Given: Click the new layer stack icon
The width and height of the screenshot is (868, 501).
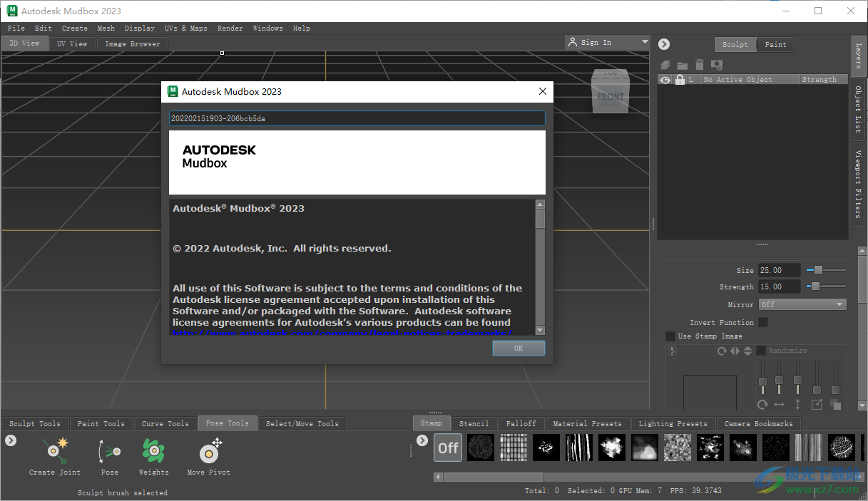Looking at the screenshot, I should click(665, 65).
